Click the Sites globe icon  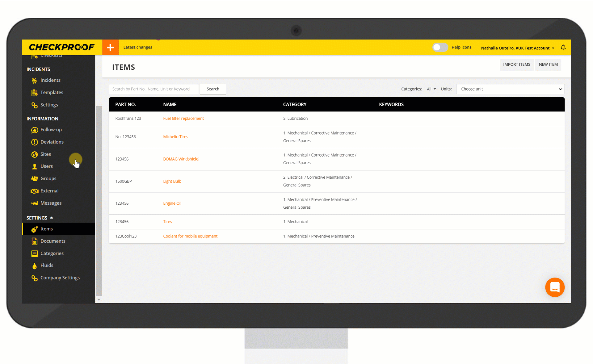pyautogui.click(x=34, y=154)
